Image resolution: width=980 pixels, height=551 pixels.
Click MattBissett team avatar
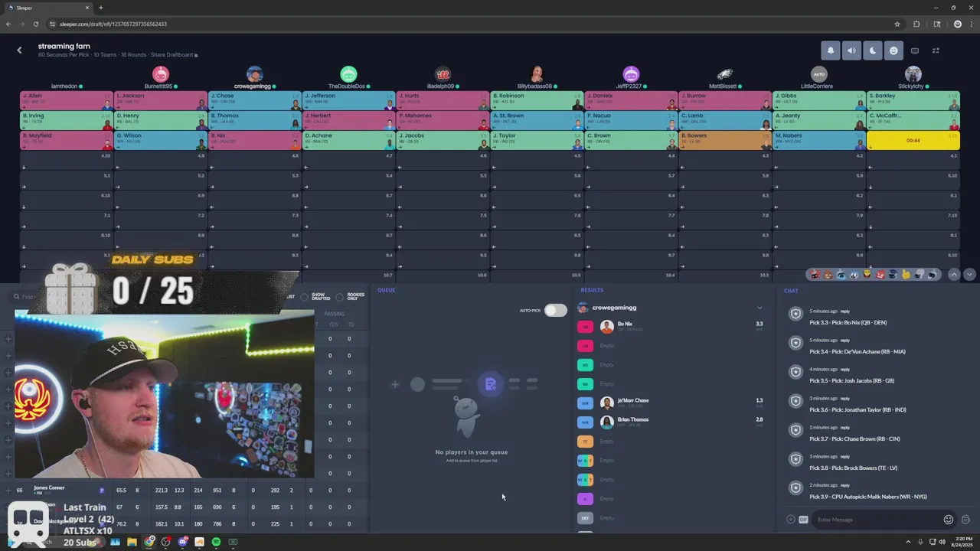[724, 74]
